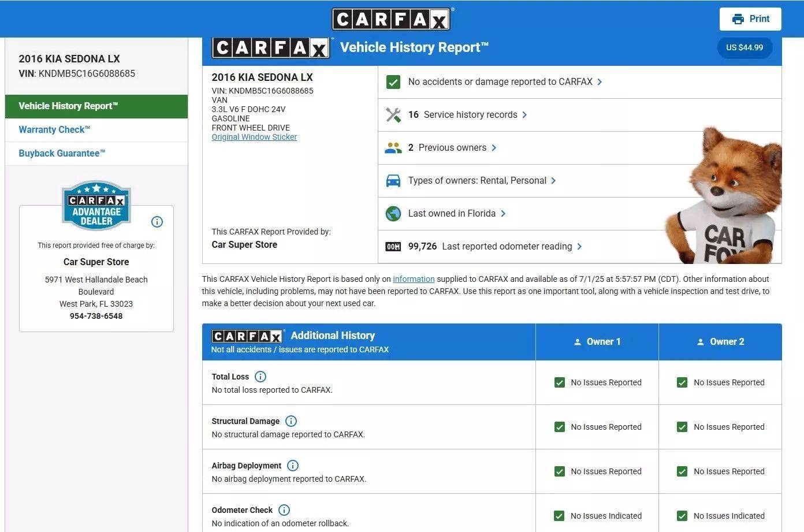Image resolution: width=804 pixels, height=532 pixels.
Task: Click the 'No accidents or damage reported to CARFAX' link
Action: (500, 82)
